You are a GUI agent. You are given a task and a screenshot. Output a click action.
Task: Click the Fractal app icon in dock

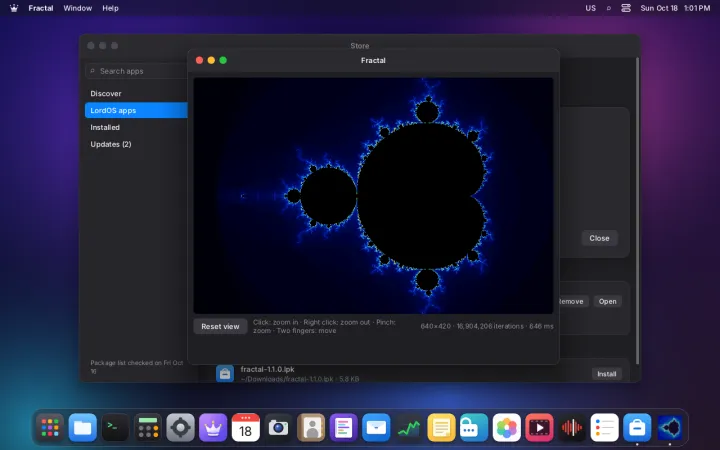(669, 428)
